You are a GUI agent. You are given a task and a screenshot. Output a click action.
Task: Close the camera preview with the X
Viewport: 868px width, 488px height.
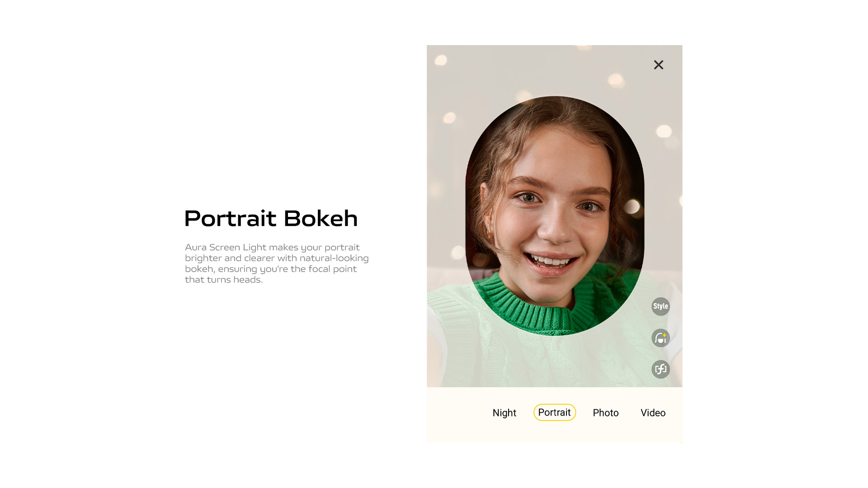tap(659, 65)
